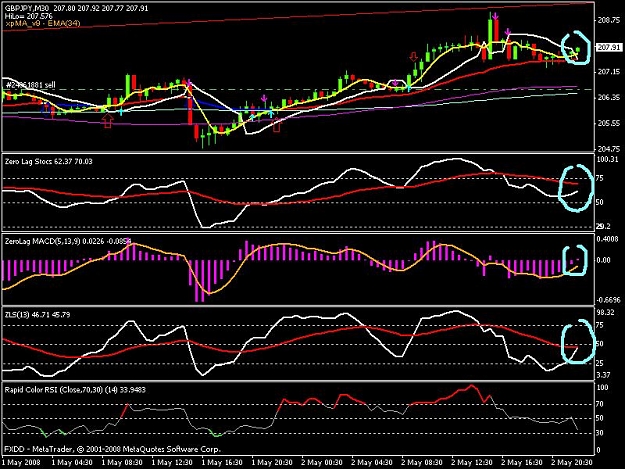Select the magenta arrow above the highest candle
The image size is (625, 469).
point(495,16)
